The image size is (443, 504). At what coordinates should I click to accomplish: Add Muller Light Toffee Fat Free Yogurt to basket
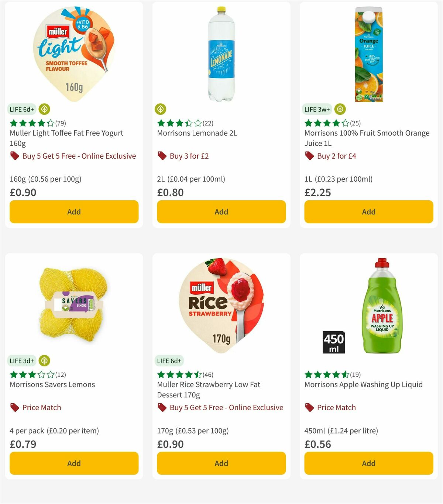tap(74, 212)
